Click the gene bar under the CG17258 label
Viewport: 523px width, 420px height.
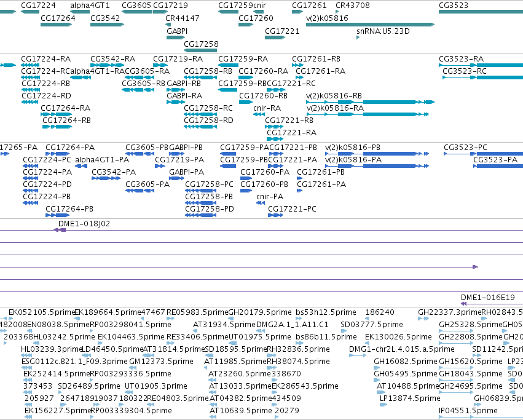(x=200, y=50)
